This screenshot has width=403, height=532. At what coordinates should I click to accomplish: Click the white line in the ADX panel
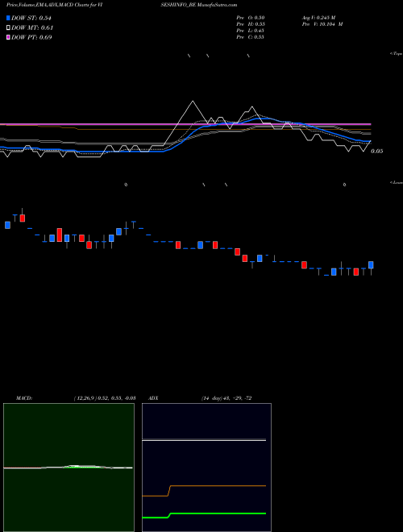[x=204, y=440]
